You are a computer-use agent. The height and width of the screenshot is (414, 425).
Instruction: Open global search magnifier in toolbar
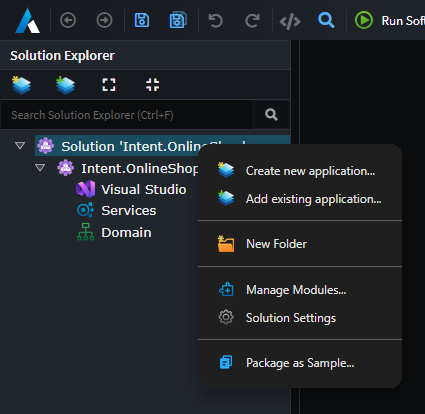pos(326,20)
